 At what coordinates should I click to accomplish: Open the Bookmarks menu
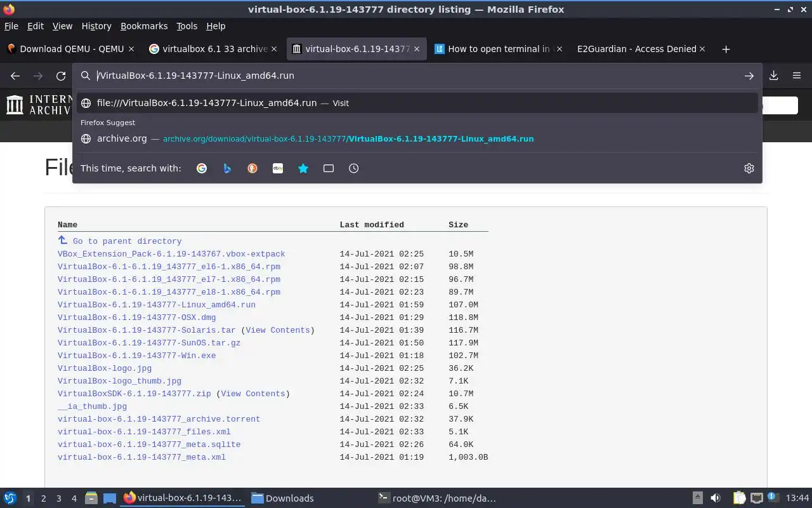click(x=144, y=26)
